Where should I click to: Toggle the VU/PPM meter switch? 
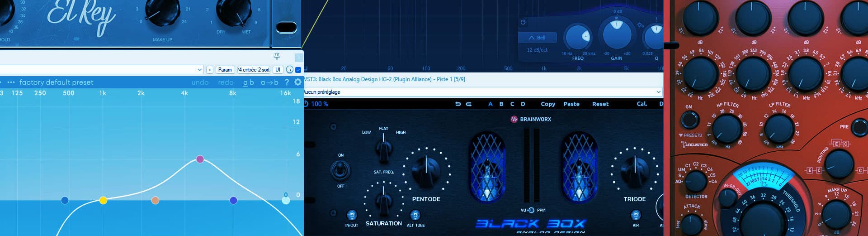531,210
